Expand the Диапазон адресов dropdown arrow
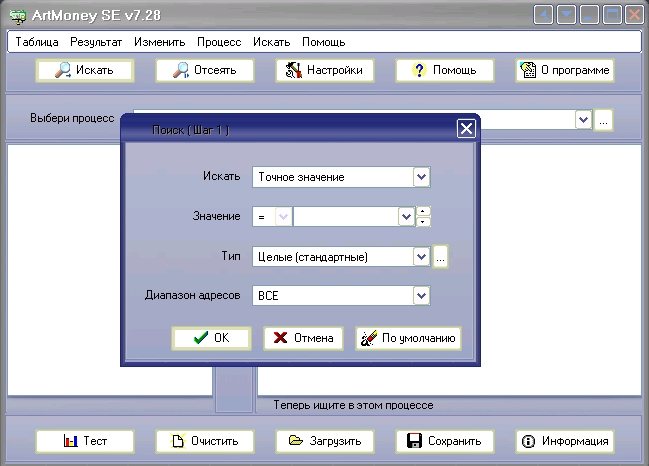Image resolution: width=649 pixels, height=466 pixels. point(421,295)
